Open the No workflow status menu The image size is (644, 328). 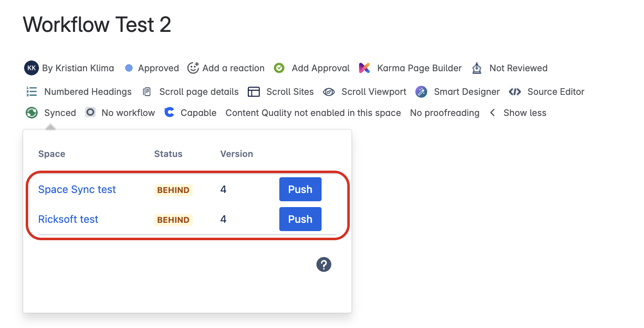click(120, 113)
